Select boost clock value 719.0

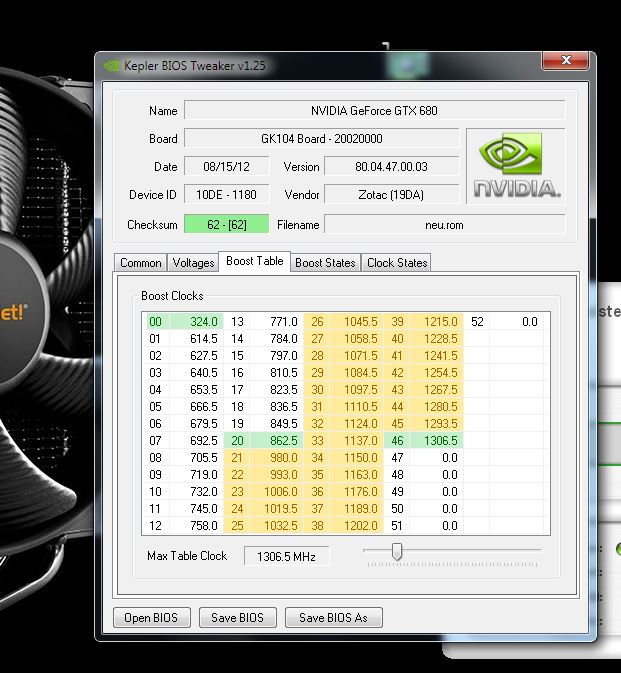197,474
